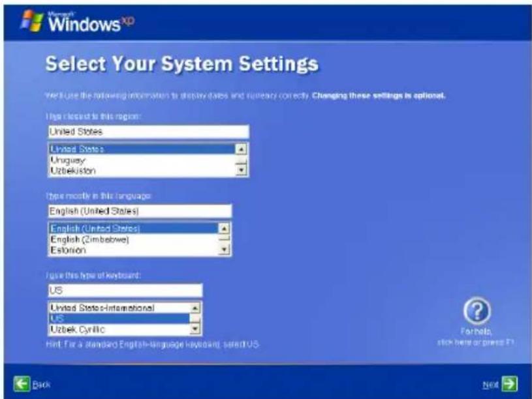Select Uzbekistan in the region list
The height and width of the screenshot is (399, 532).
142,171
